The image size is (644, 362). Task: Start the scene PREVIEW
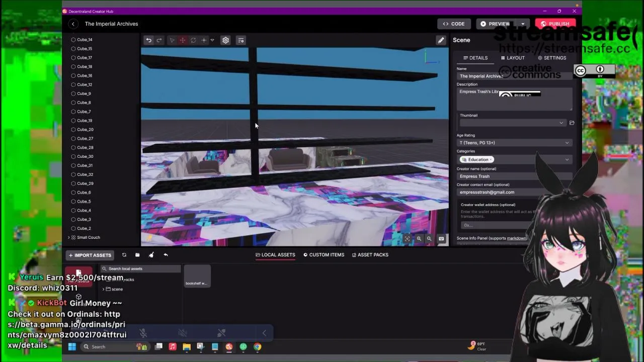(496, 24)
